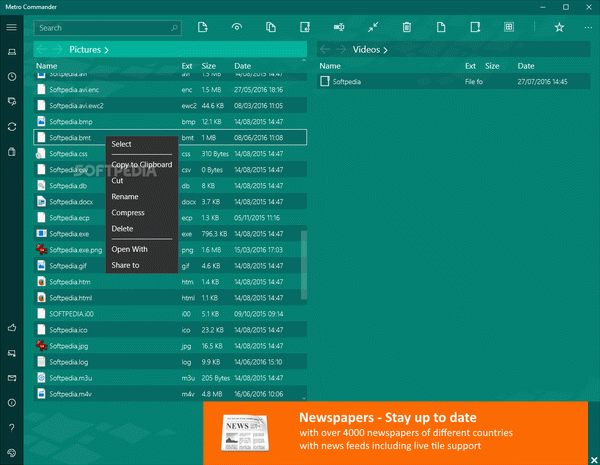Image resolution: width=600 pixels, height=465 pixels.
Task: Choose Copy to Clipboard in context menu
Action: click(142, 165)
